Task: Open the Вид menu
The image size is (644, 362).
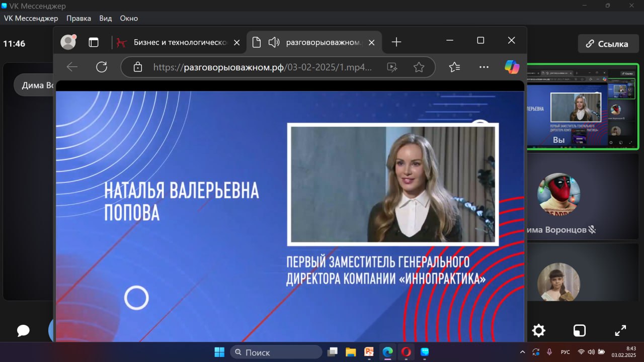Action: coord(106,18)
